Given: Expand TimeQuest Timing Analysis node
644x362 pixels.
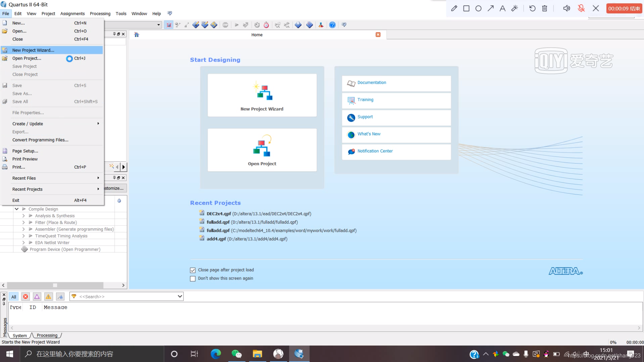Looking at the screenshot, I should [23, 236].
